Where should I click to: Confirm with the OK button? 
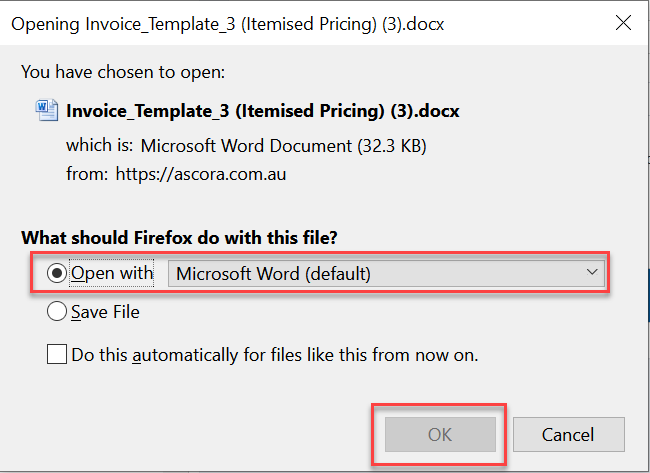tap(440, 434)
